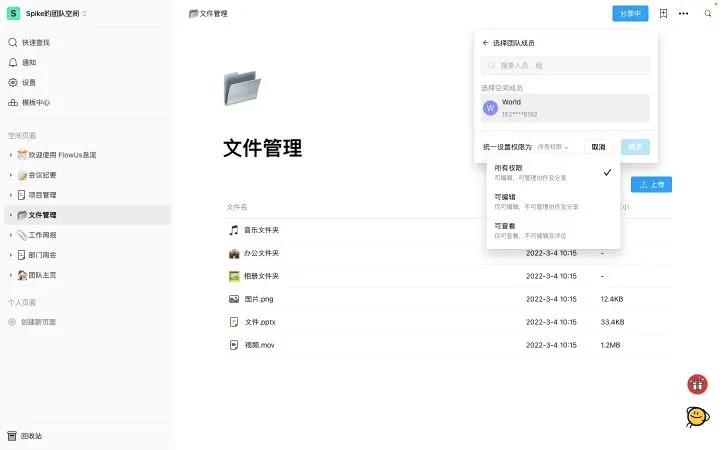Click the search icon at top right
This screenshot has width=720, height=450.
coord(708,13)
